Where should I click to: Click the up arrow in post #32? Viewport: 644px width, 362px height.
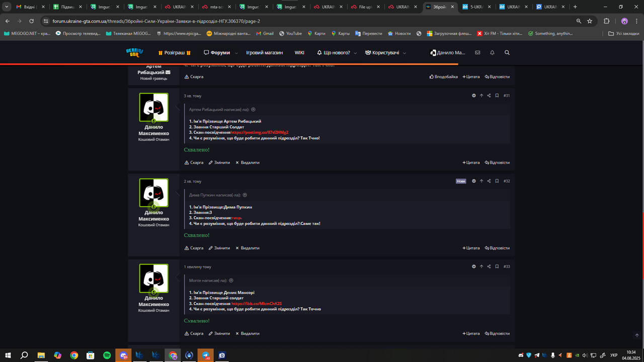point(481,181)
